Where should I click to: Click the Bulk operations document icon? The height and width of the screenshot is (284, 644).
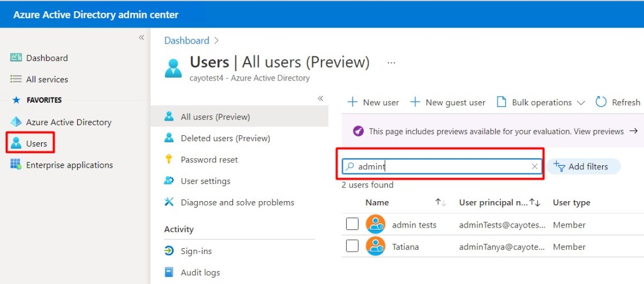(501, 102)
